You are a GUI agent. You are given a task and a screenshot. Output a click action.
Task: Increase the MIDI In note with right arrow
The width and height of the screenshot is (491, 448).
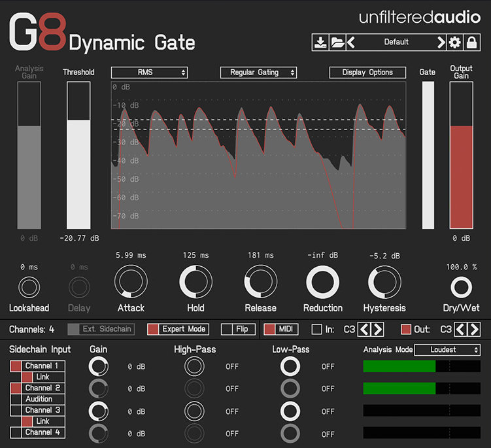pos(378,329)
